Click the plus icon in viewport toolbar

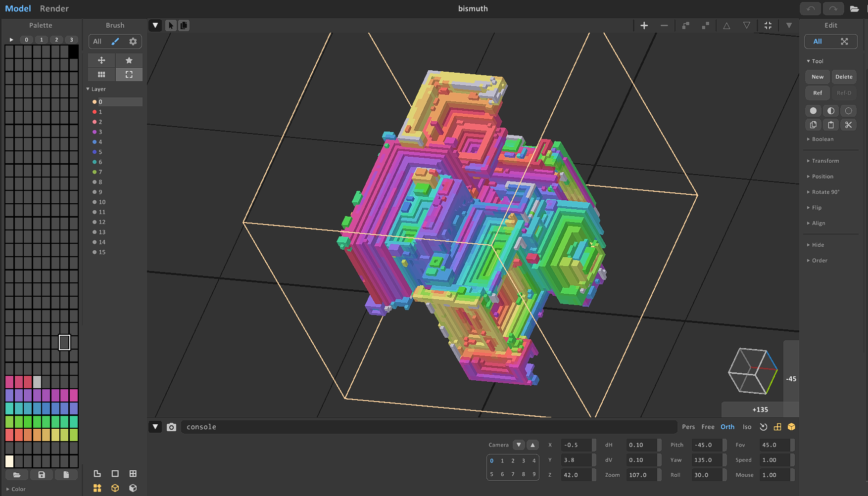coord(644,25)
